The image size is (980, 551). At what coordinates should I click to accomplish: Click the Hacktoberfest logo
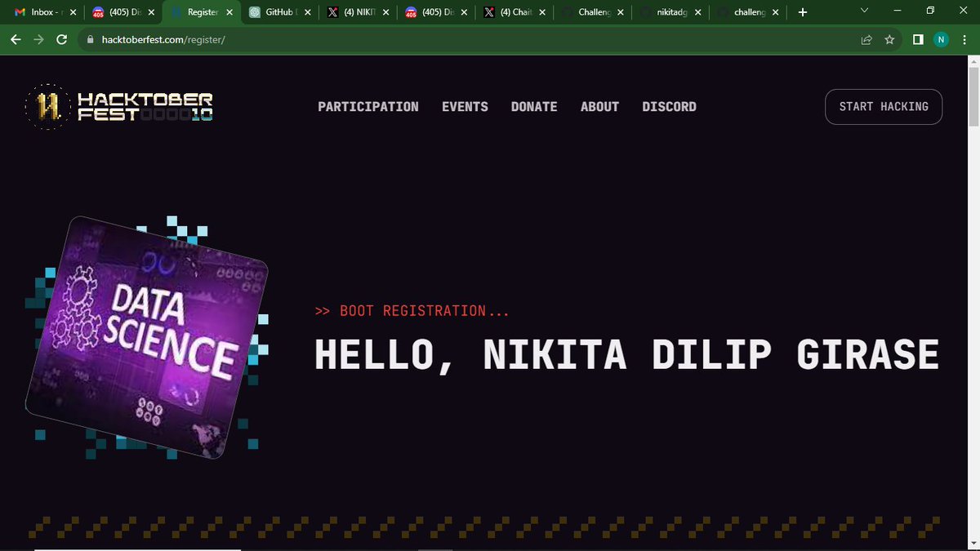coord(119,106)
